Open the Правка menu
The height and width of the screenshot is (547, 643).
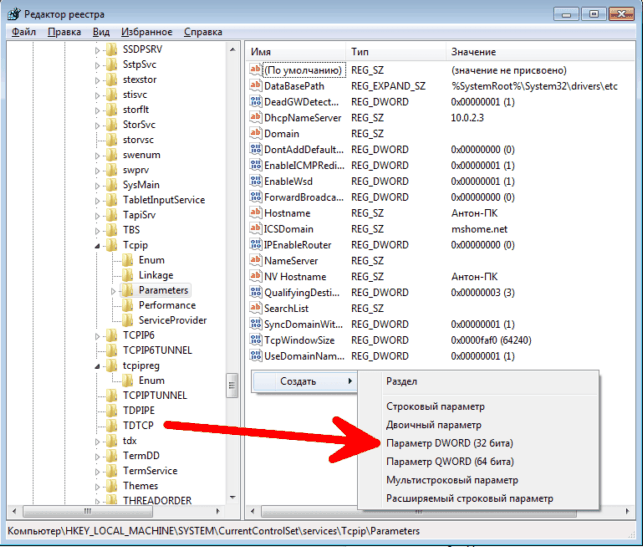coord(64,32)
